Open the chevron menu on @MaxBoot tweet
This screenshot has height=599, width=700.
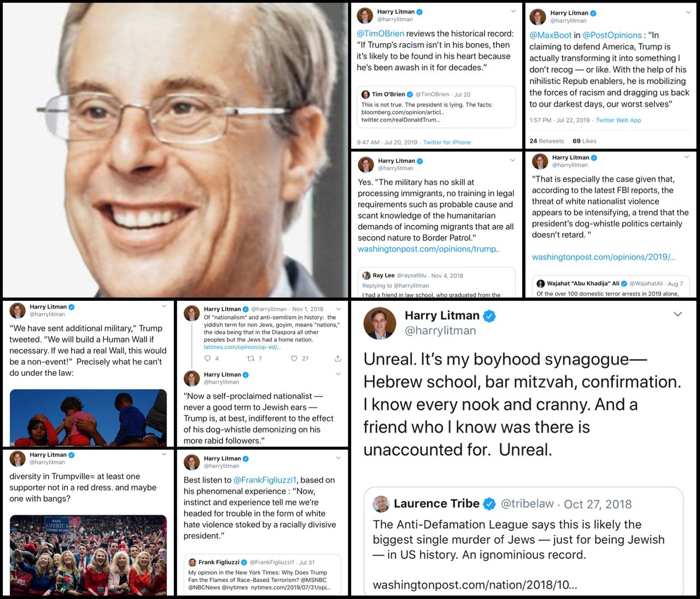[688, 12]
